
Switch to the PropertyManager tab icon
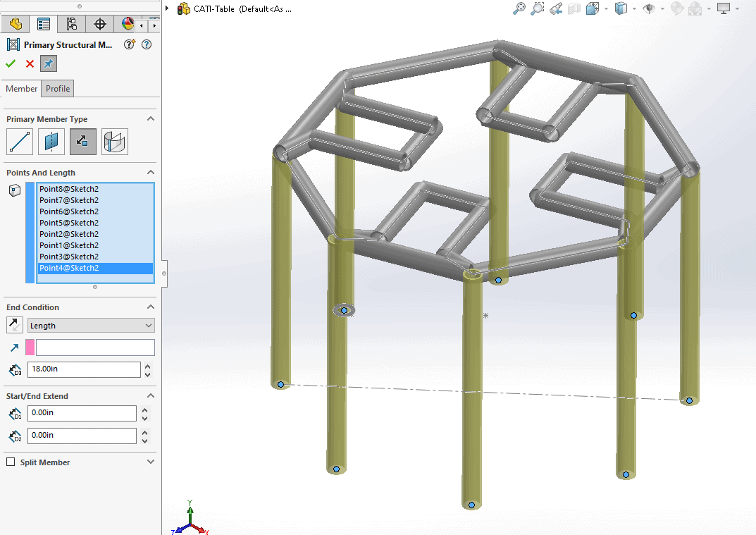44,24
